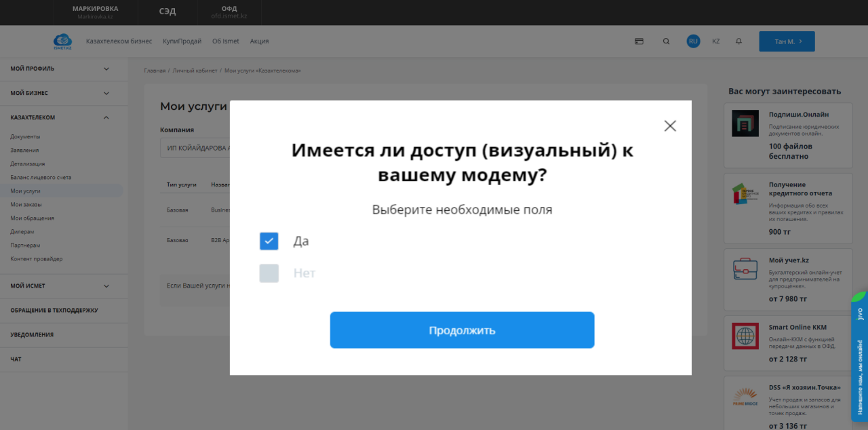The image size is (868, 430).
Task: Open the СЭД tab in top bar
Action: pyautogui.click(x=167, y=12)
